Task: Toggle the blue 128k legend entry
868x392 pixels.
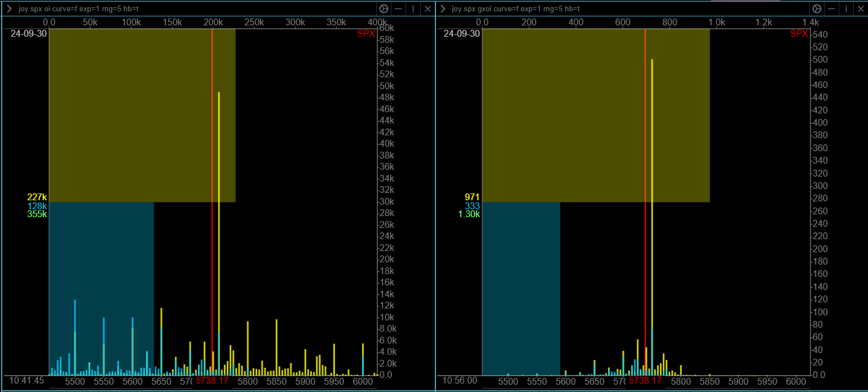Action: [36, 206]
